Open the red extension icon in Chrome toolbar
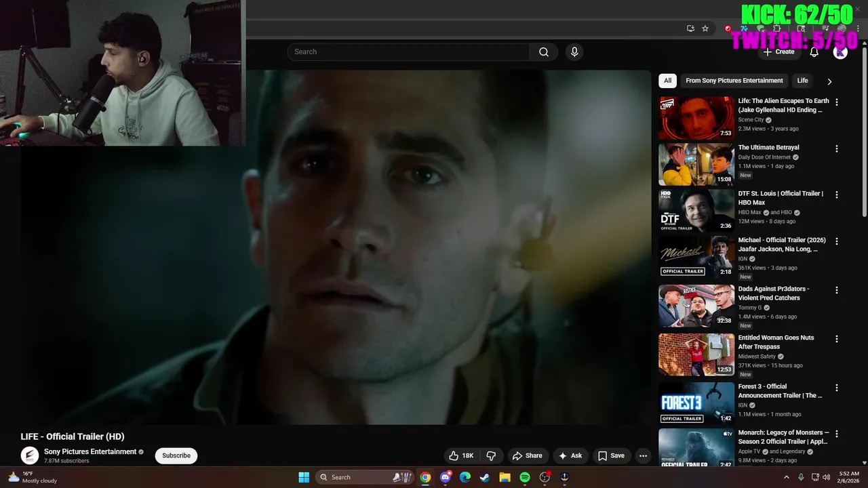The image size is (868, 488). point(728,28)
